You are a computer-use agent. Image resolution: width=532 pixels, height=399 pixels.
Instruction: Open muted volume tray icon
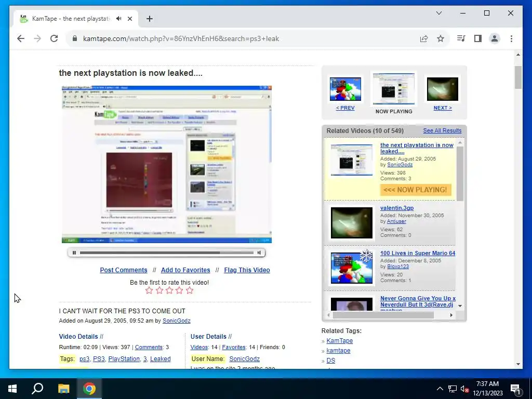click(x=464, y=389)
